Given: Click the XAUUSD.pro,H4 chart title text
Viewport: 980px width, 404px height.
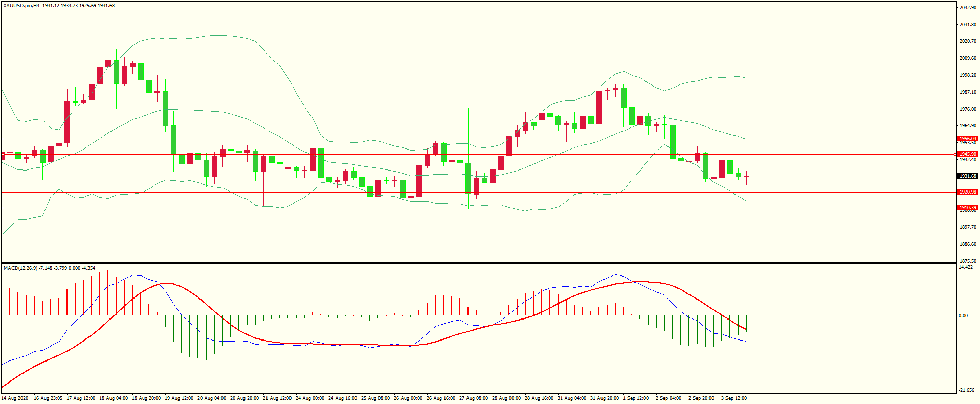Looking at the screenshot, I should [x=21, y=6].
